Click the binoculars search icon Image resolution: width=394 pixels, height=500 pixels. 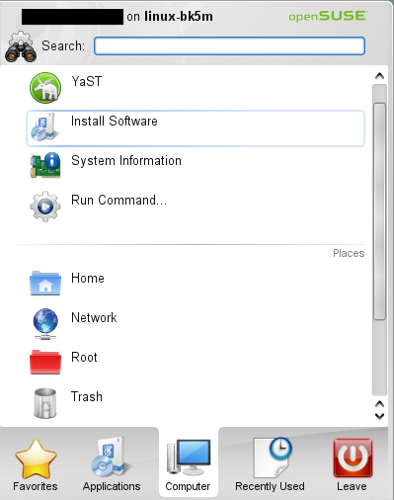click(21, 47)
